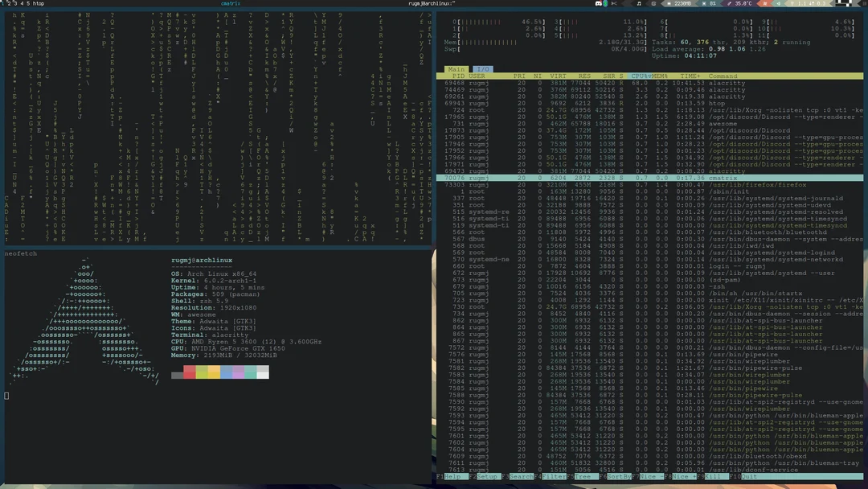Open the F6 SortBy selection menu
Screen dimensions: 868x489
(x=617, y=476)
